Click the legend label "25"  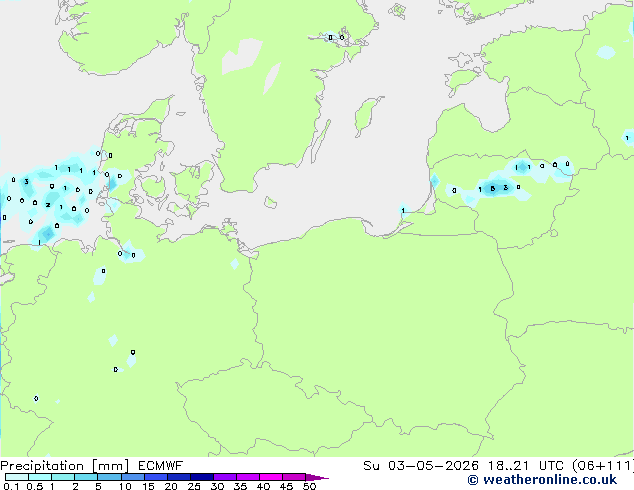[x=194, y=486]
